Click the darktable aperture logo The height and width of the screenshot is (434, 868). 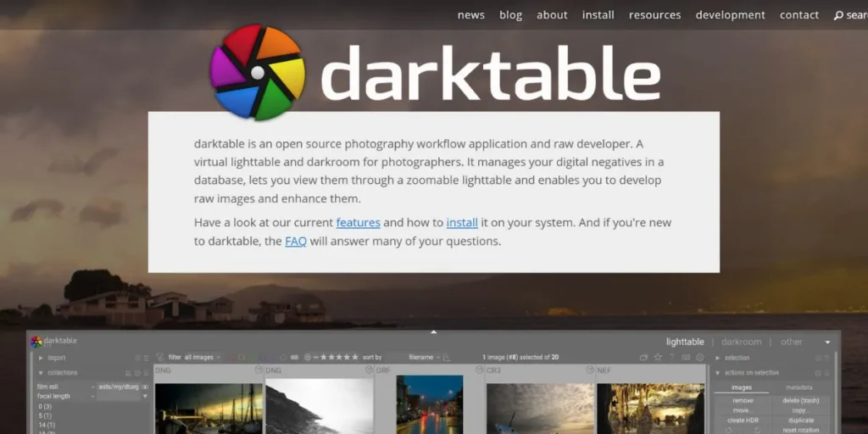point(257,72)
